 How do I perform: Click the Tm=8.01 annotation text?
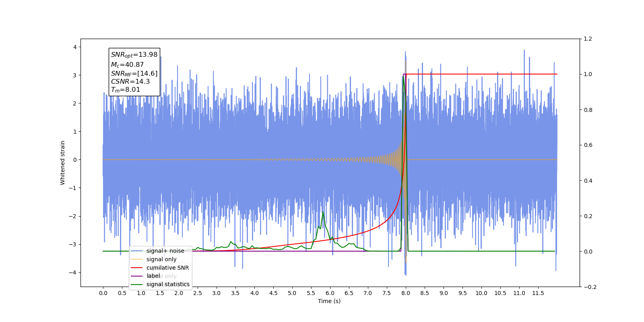tap(126, 90)
